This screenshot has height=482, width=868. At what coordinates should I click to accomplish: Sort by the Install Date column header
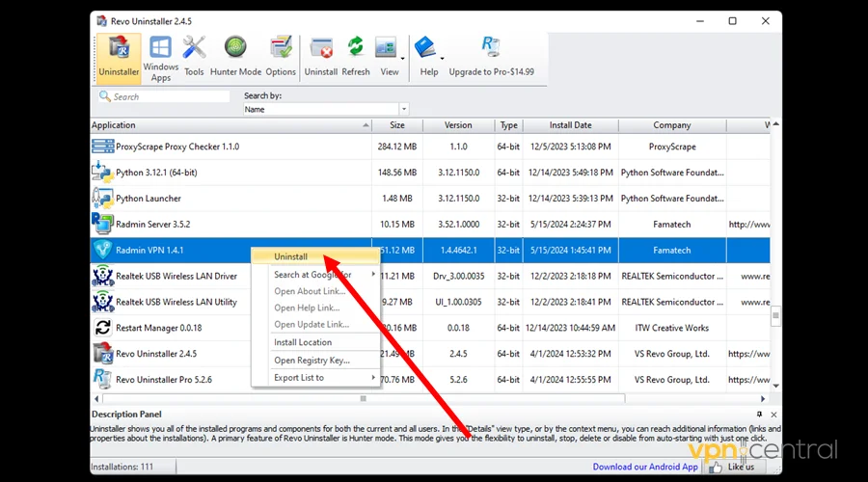(571, 125)
